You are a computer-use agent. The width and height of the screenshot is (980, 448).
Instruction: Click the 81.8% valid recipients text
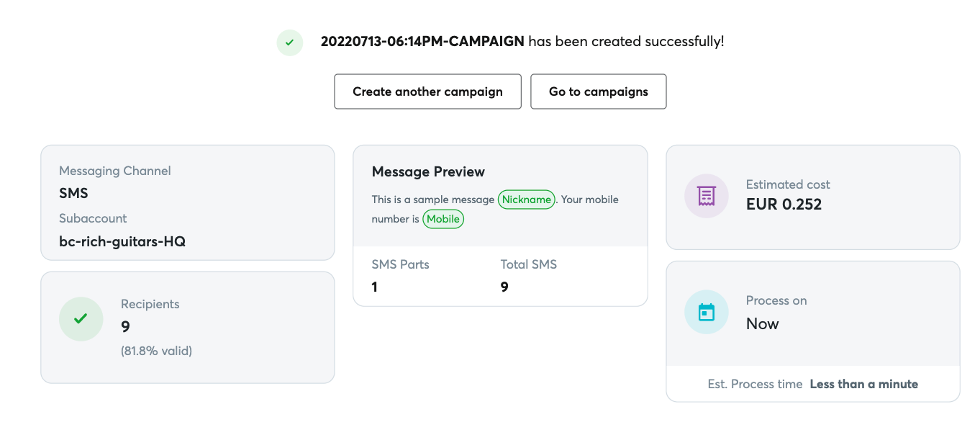pyautogui.click(x=156, y=351)
